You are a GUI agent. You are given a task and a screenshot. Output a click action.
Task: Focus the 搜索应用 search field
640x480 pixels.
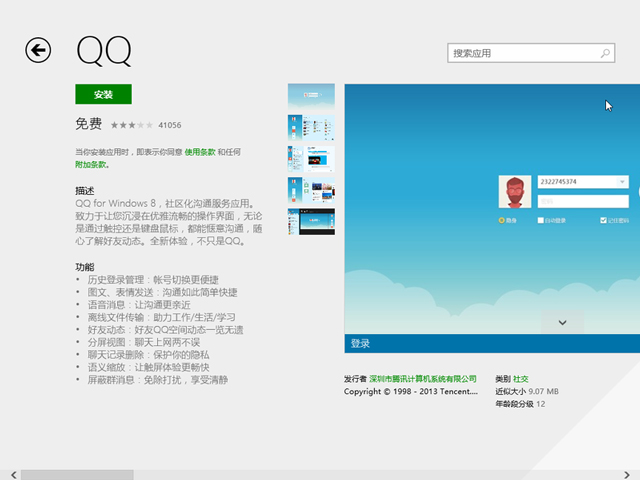pos(531,53)
